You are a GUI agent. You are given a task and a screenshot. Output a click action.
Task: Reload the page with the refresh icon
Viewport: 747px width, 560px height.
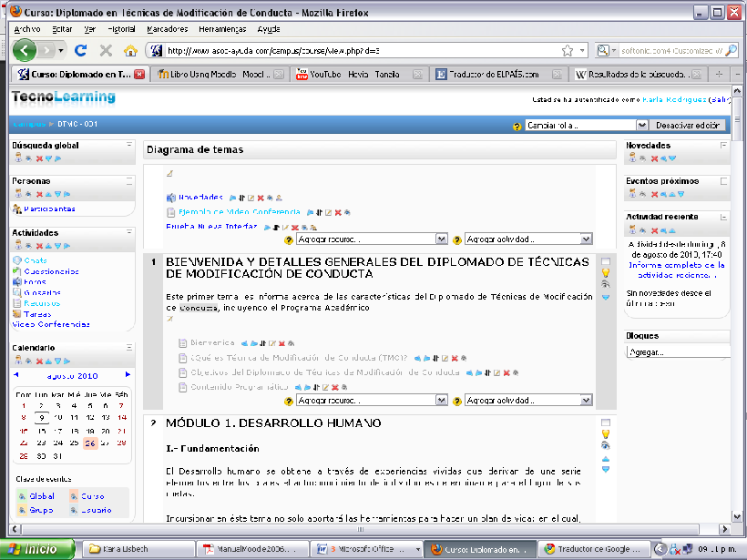[x=81, y=51]
